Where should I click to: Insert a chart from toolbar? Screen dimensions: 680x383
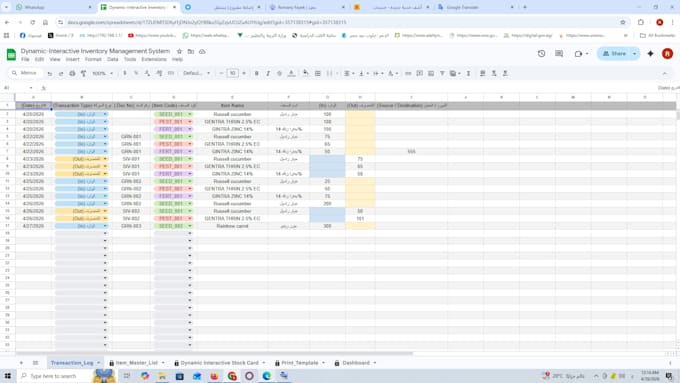(431, 73)
